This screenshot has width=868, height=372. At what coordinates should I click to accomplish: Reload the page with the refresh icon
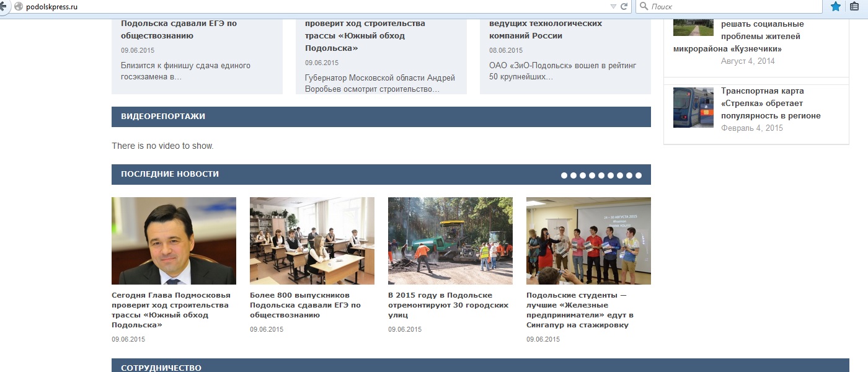pyautogui.click(x=624, y=6)
